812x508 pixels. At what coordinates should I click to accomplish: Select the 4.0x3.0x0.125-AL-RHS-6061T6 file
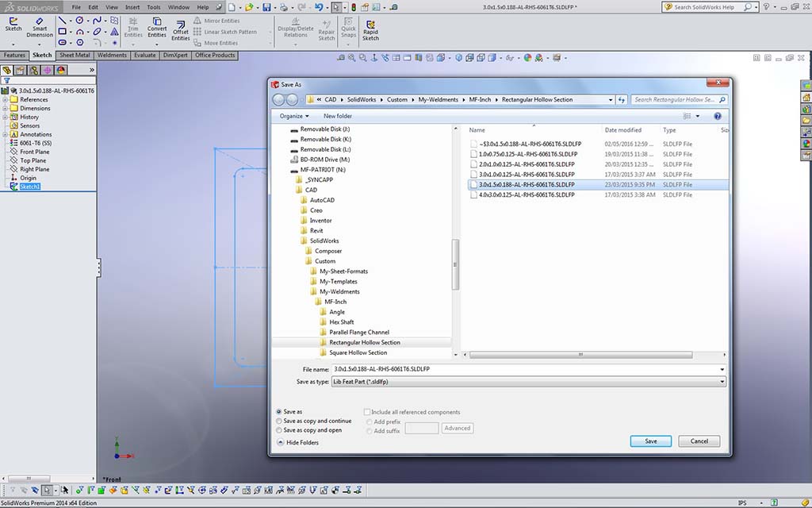pos(527,194)
